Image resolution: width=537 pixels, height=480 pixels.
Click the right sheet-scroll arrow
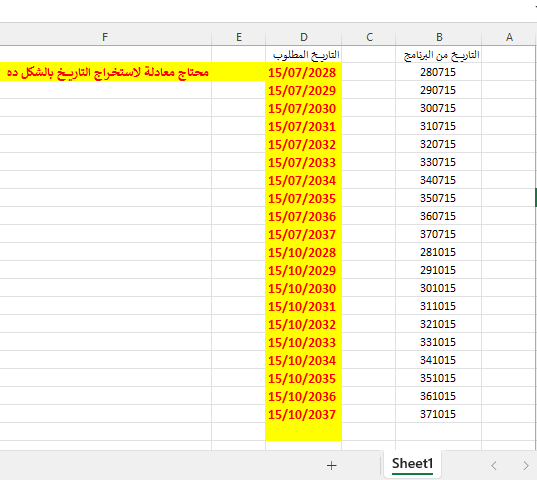pyautogui.click(x=526, y=466)
